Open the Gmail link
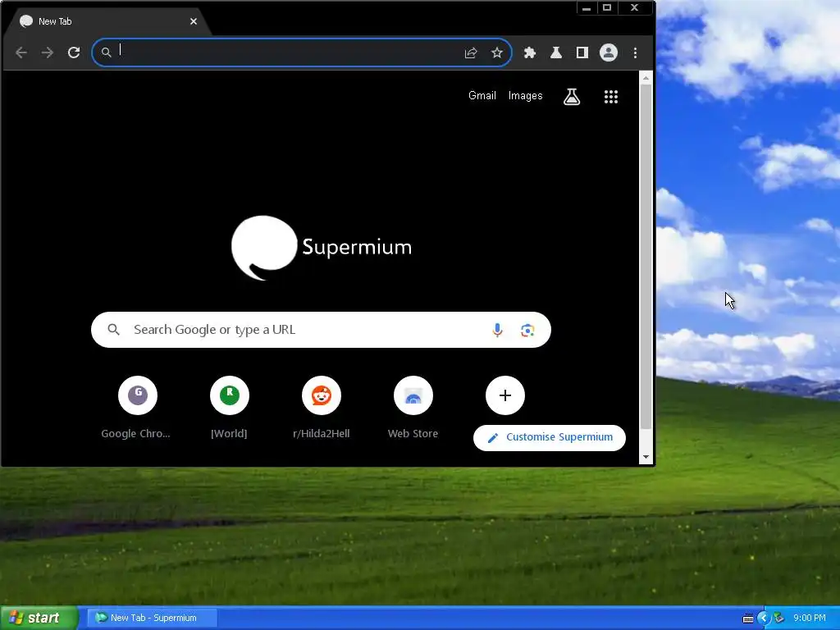This screenshot has width=840, height=630. point(482,95)
